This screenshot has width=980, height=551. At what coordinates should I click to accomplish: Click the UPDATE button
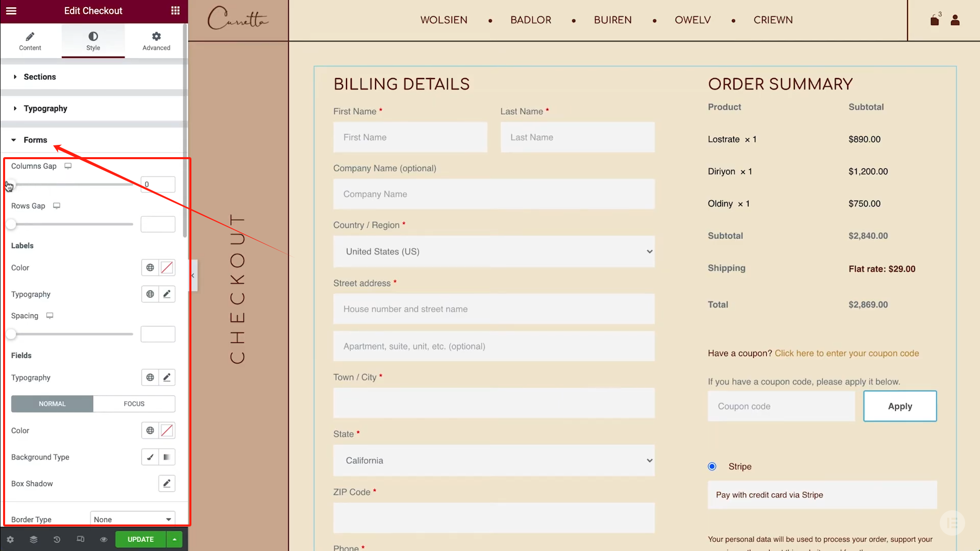tap(140, 539)
